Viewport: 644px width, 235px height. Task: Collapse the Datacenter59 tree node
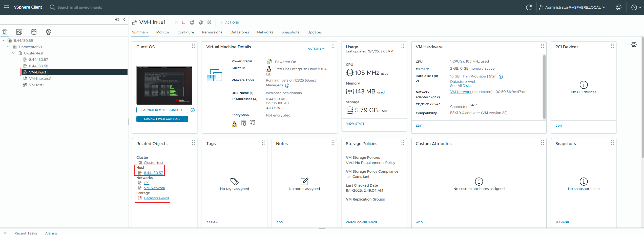coord(8,47)
